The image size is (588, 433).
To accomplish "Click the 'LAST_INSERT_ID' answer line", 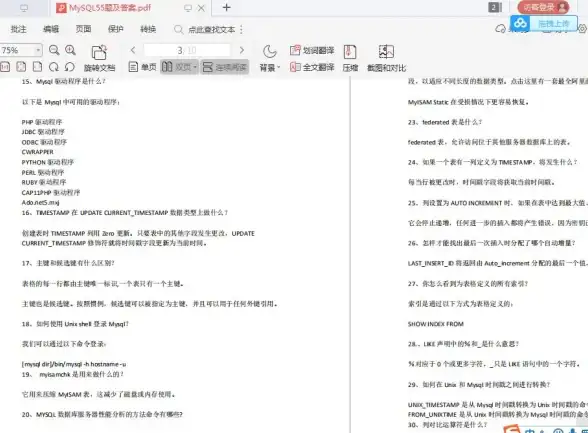I will click(498, 263).
